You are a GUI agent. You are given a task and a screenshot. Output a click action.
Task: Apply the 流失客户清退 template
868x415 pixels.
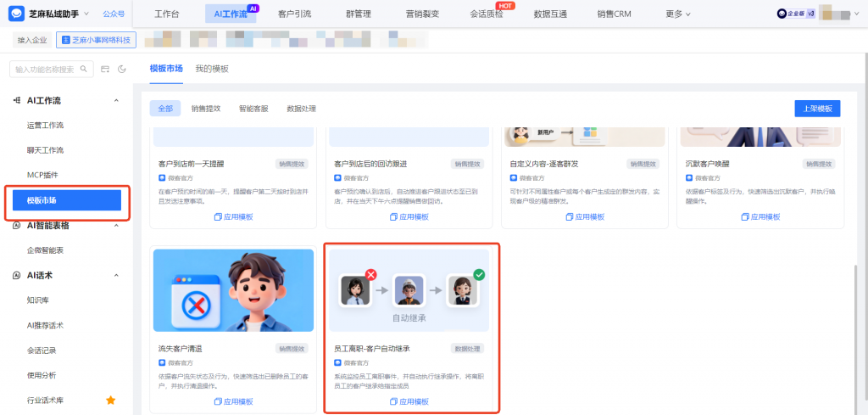[234, 401]
